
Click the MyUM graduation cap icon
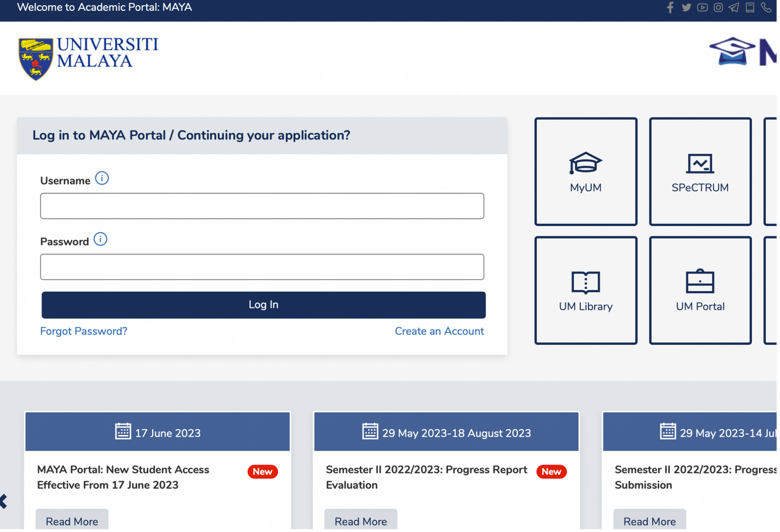coord(586,163)
